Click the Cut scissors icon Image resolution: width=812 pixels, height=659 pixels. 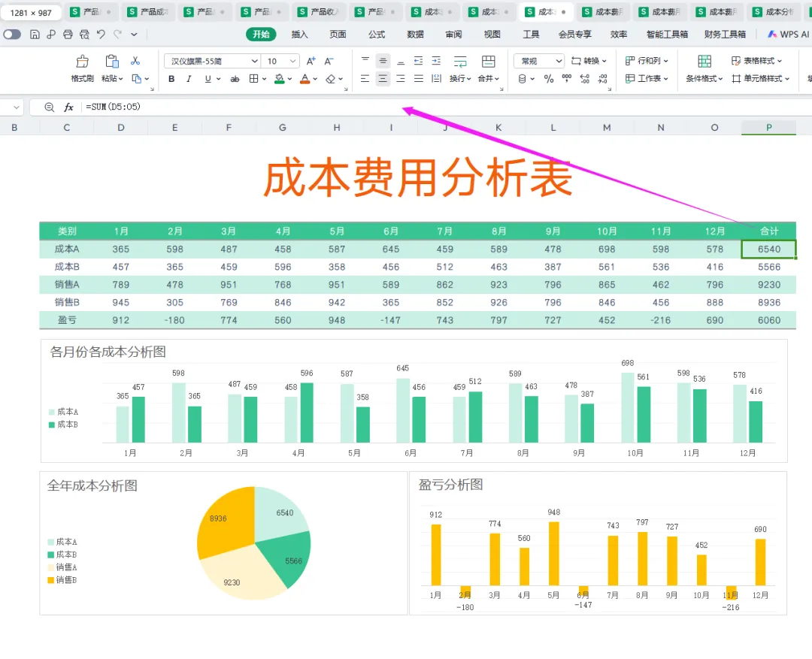point(135,61)
